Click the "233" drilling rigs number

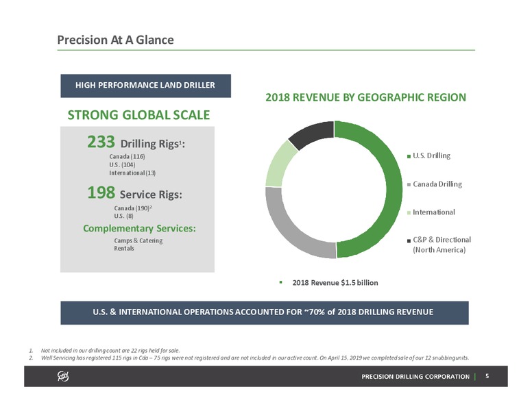pyautogui.click(x=101, y=142)
